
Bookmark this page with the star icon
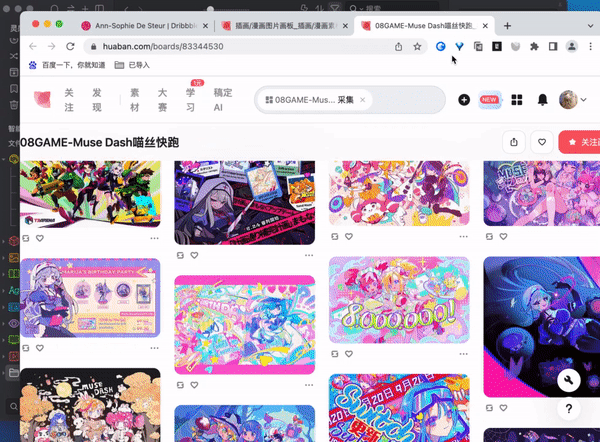point(417,47)
